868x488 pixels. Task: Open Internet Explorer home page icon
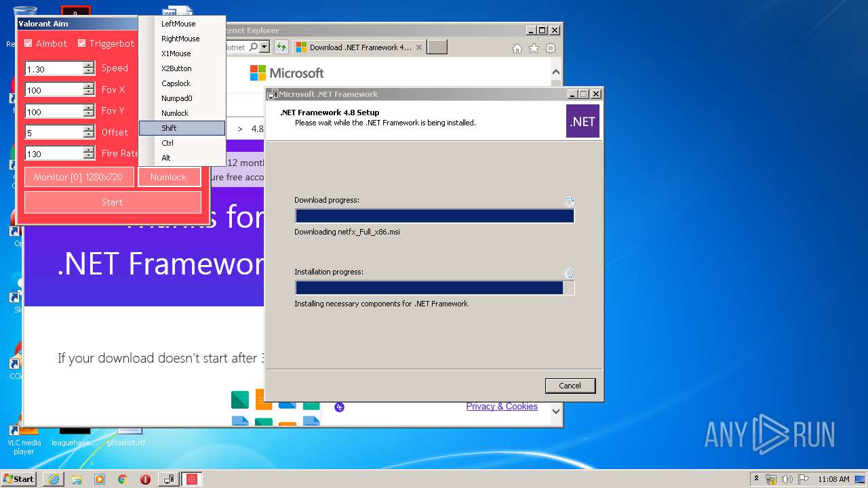tap(517, 48)
